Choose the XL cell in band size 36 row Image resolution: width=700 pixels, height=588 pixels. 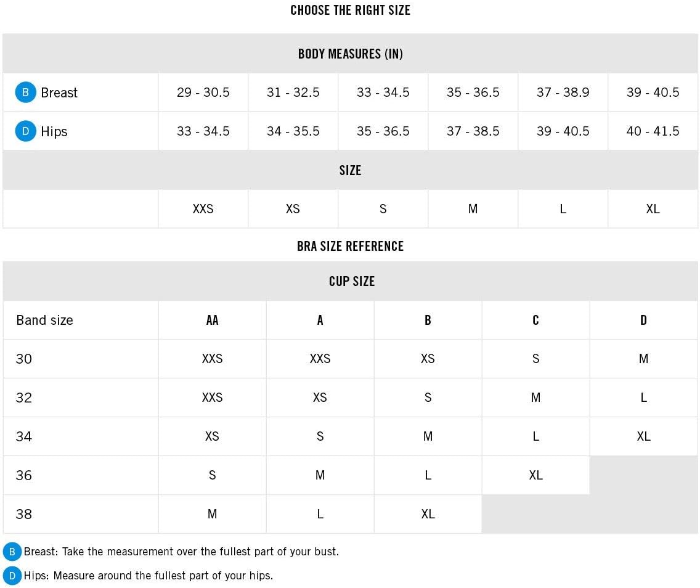[535, 475]
